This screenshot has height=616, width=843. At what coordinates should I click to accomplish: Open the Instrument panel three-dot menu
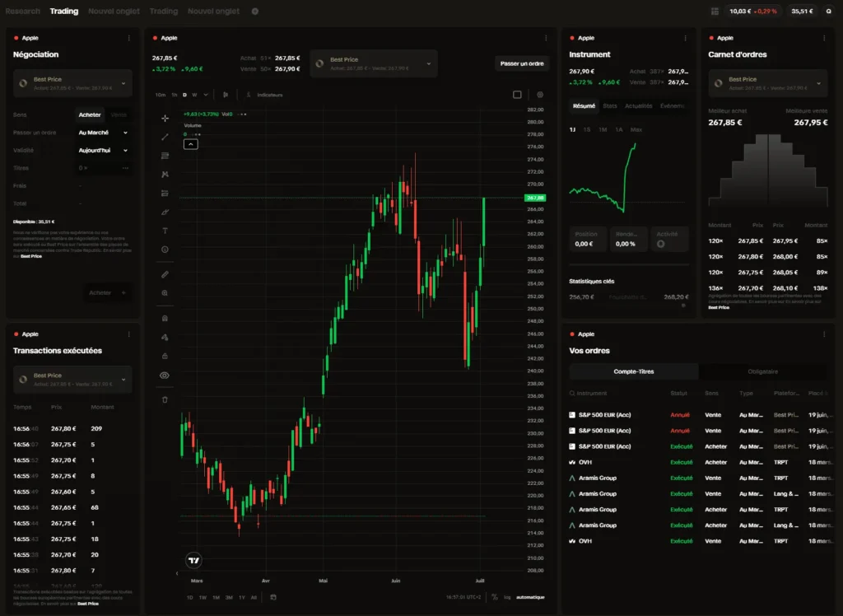click(x=685, y=38)
